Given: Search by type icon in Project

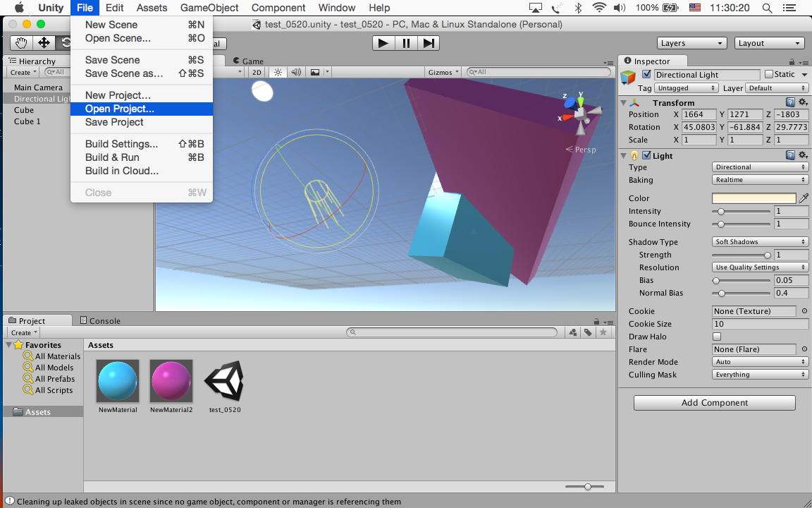Looking at the screenshot, I should 573,332.
